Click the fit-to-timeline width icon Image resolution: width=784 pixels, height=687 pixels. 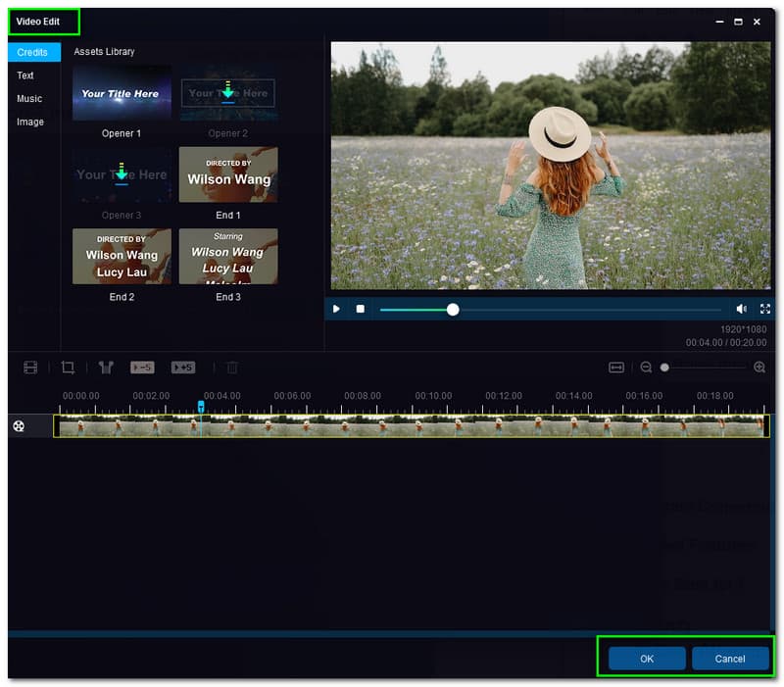[616, 368]
